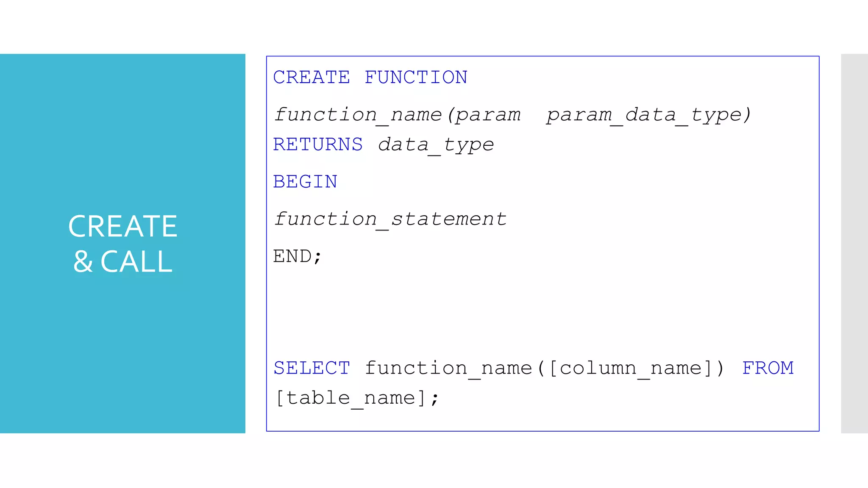Click the FUNCTION keyword in the first code line
Viewport: 868px width, 488px height.
[x=416, y=78]
